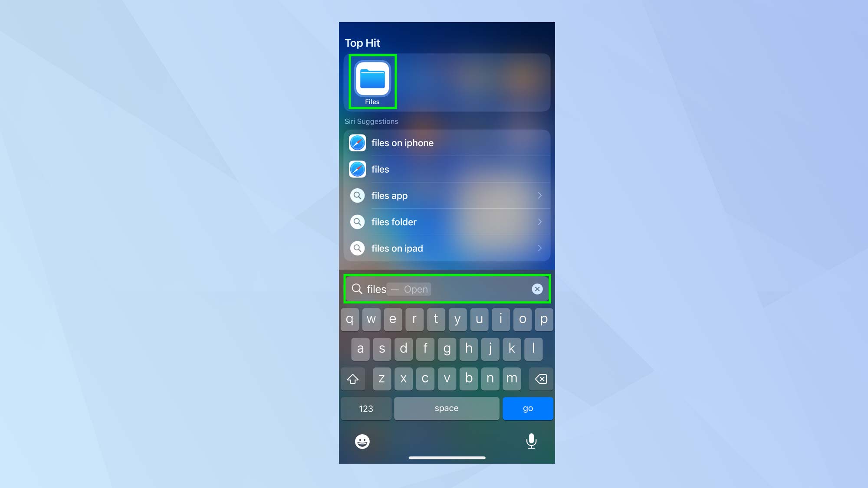Tap the backspace key to delete
Viewport: 868px width, 488px height.
pyautogui.click(x=539, y=379)
